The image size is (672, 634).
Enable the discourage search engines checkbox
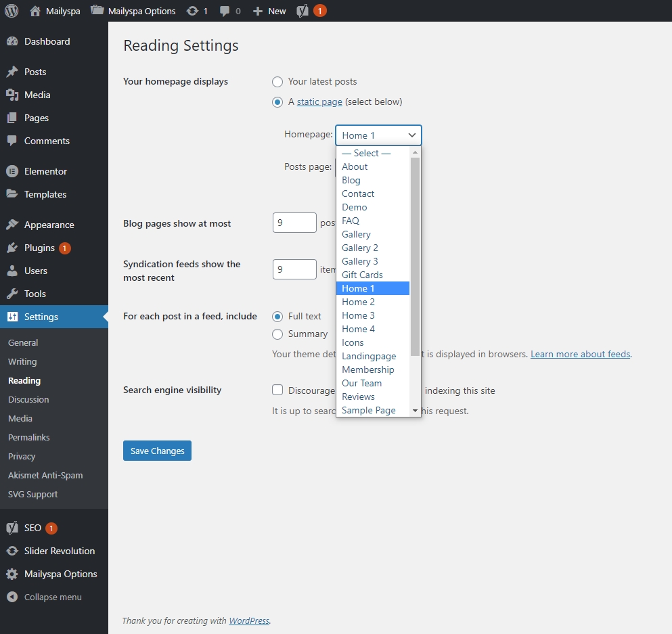click(x=277, y=390)
